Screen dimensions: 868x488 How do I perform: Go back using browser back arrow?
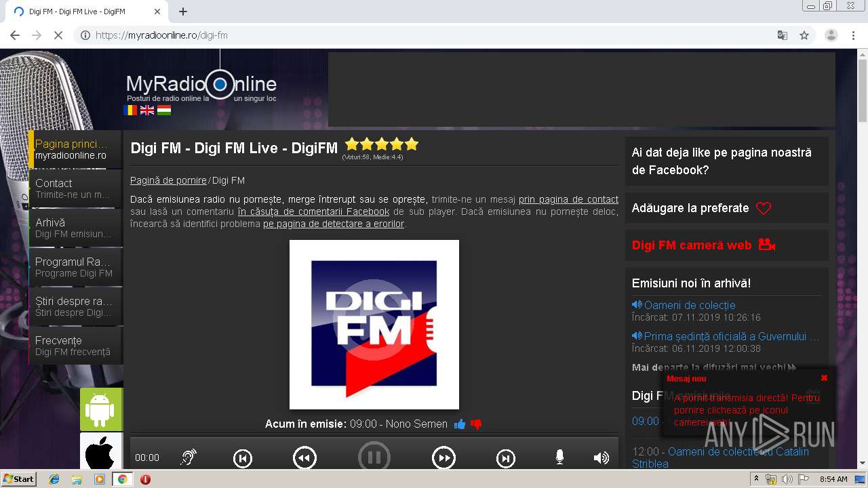click(15, 35)
